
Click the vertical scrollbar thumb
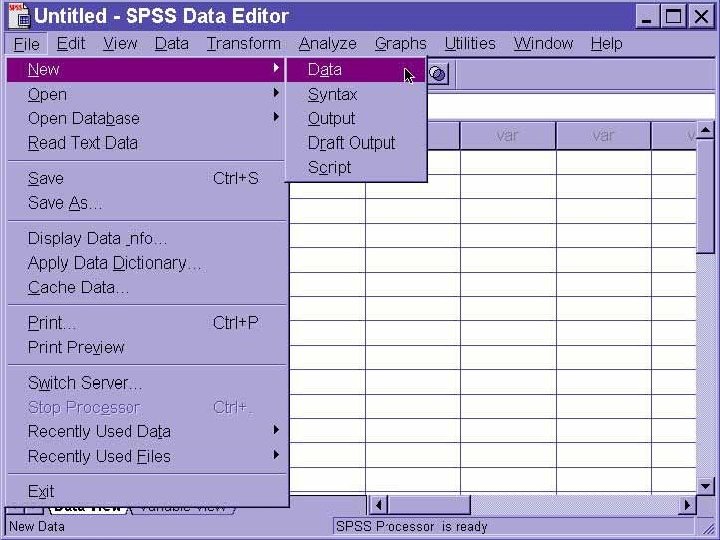coord(706,196)
